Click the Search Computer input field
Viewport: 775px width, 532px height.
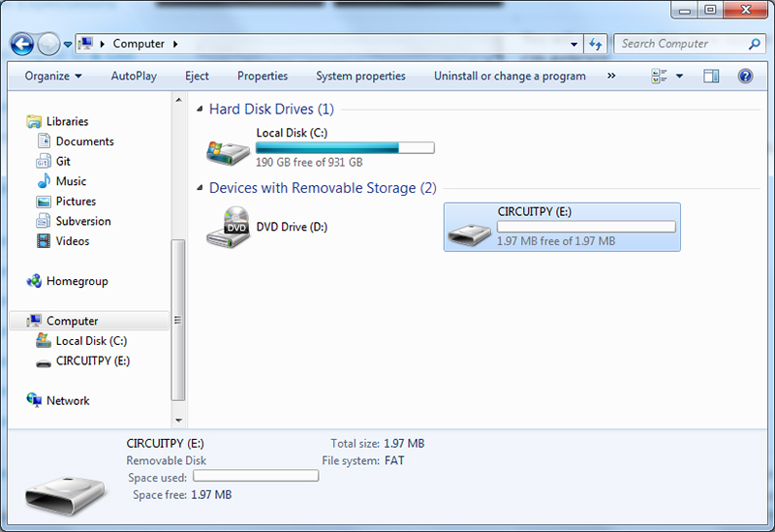coord(683,44)
